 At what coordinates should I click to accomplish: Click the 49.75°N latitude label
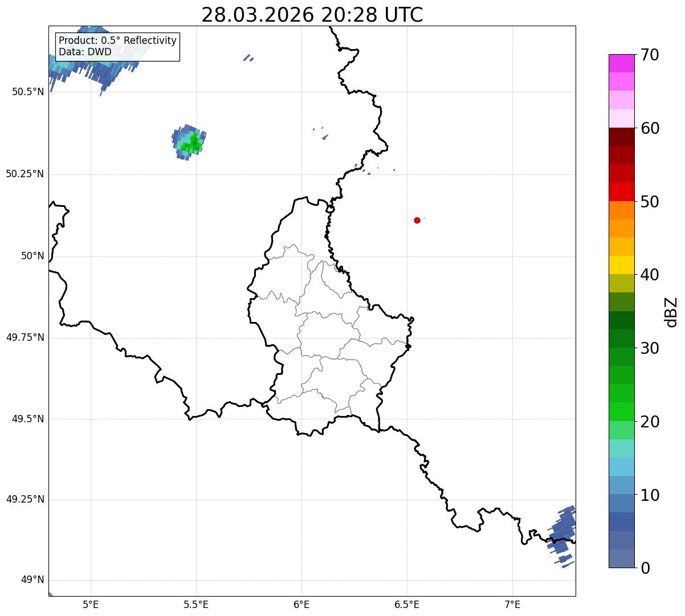(x=25, y=337)
